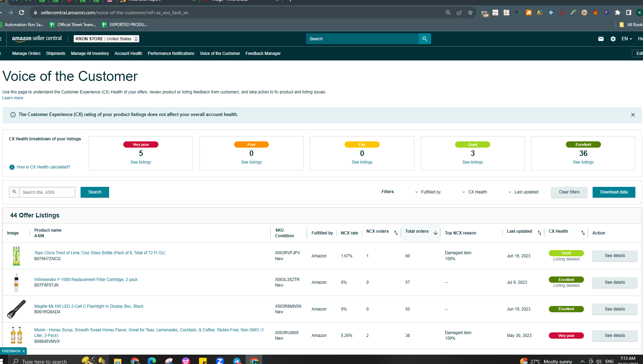Click the Seller Central search magnifier button
643x364 pixels.
(424, 39)
